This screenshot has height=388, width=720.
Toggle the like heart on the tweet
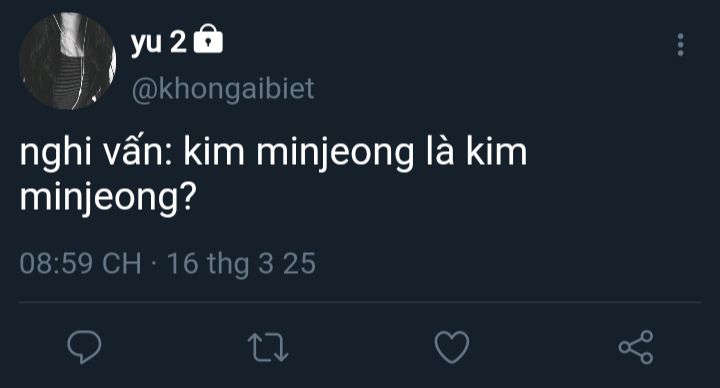[x=452, y=347]
